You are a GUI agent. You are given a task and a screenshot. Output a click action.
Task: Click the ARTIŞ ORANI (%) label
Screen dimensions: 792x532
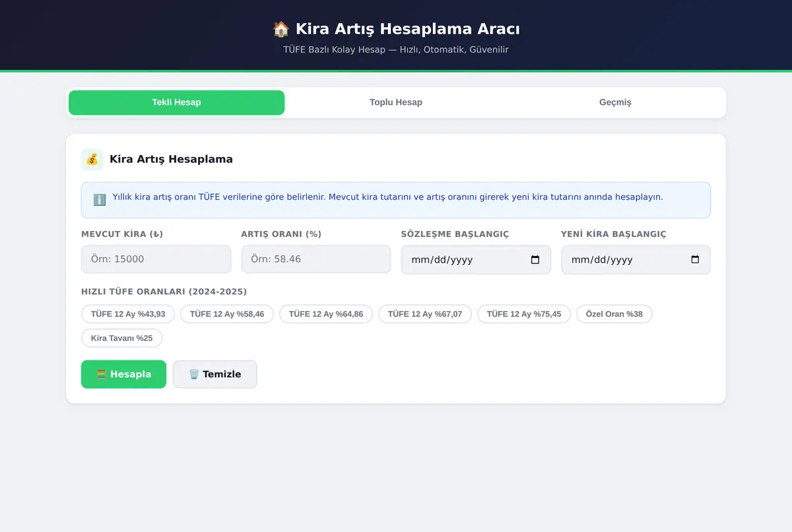click(x=281, y=234)
